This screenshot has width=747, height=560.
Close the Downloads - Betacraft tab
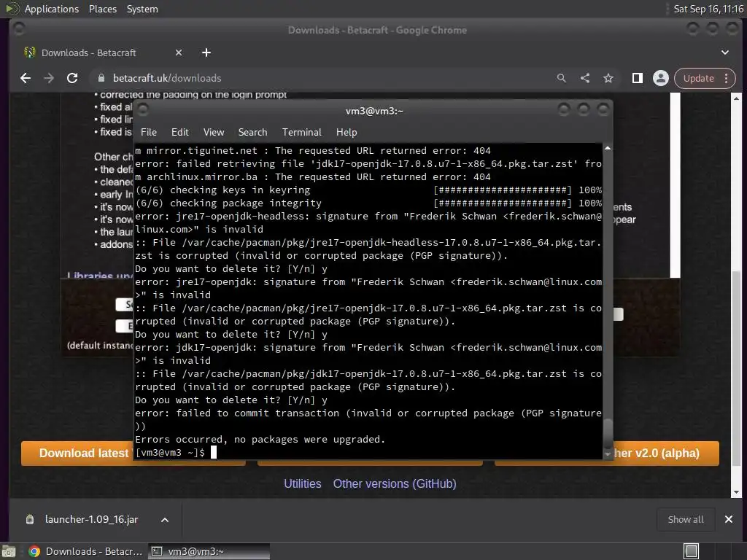(x=179, y=52)
